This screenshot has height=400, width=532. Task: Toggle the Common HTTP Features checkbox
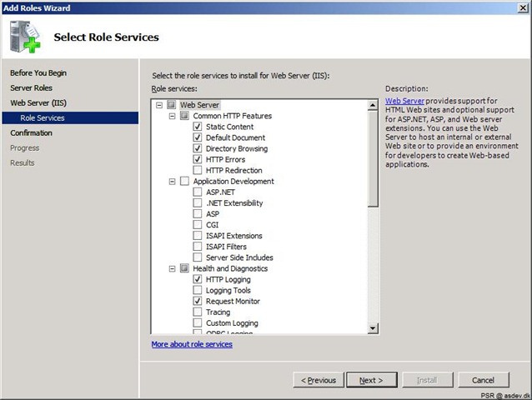click(184, 116)
